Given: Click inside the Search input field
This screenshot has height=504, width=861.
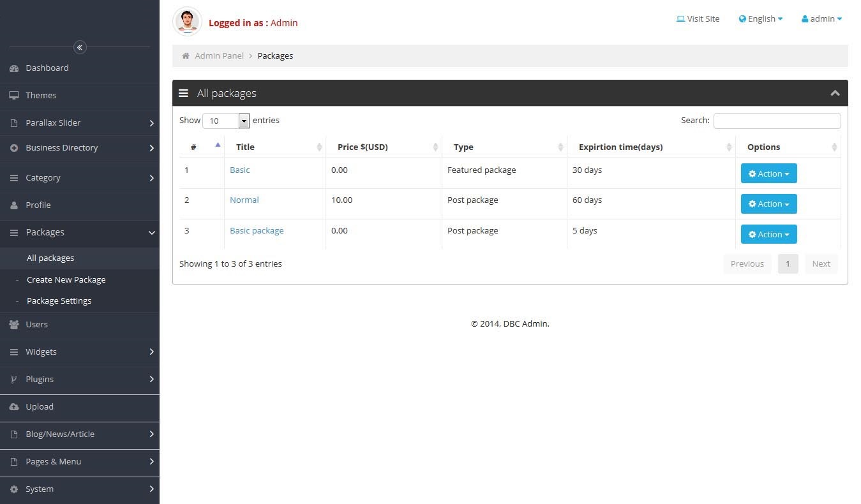Looking at the screenshot, I should tap(777, 121).
